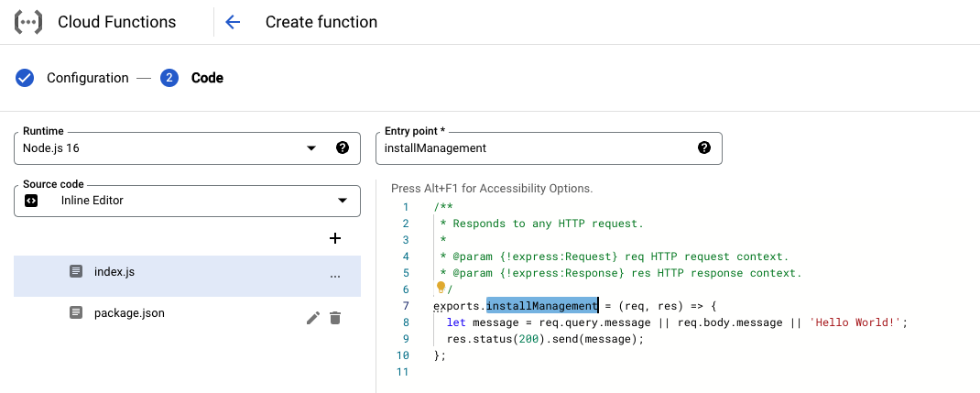Select the step 2 Code circle
The height and width of the screenshot is (393, 980).
[x=169, y=78]
